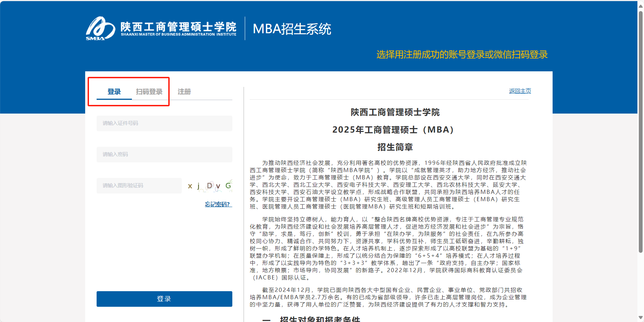Click the 陕西工商管理硕士学院 article heading

pyautogui.click(x=395, y=112)
